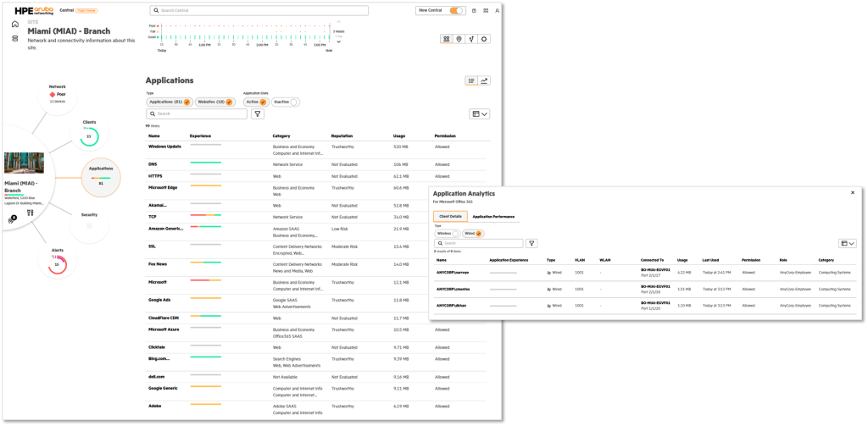Toggle the New Central switch
The image size is (868, 426).
tap(456, 10)
